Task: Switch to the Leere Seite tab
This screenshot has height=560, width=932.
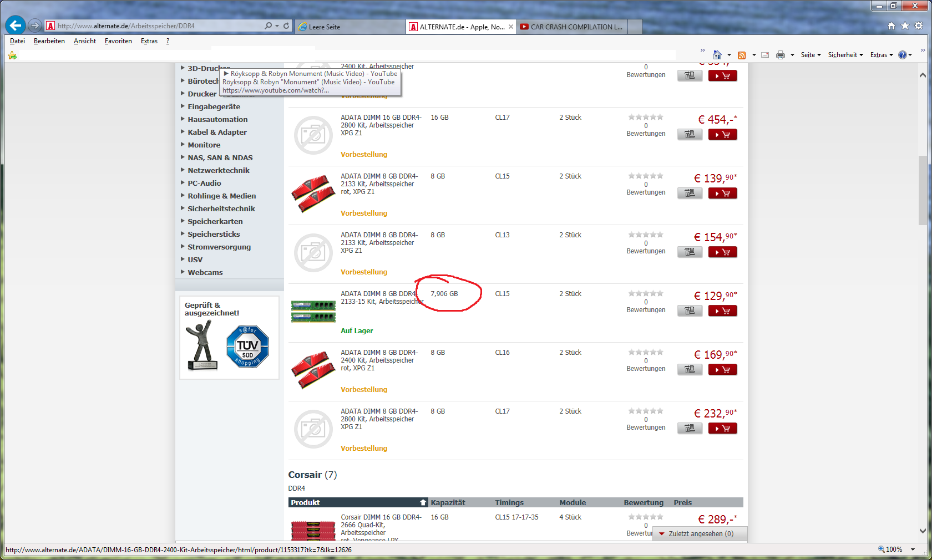Action: pos(349,27)
